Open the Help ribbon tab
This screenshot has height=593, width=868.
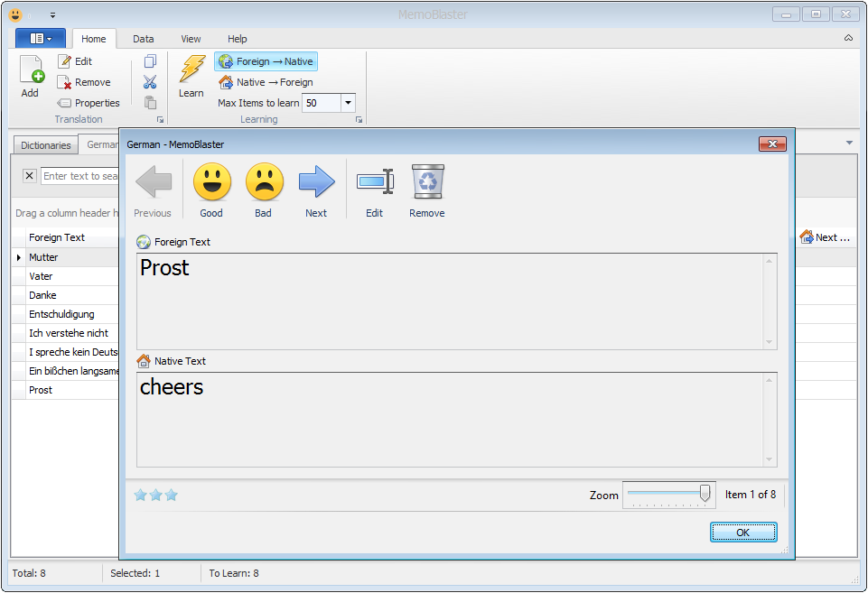pyautogui.click(x=238, y=39)
